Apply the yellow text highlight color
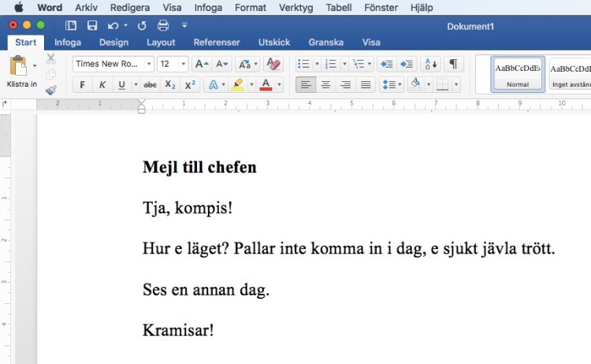591x364 pixels. pyautogui.click(x=237, y=85)
